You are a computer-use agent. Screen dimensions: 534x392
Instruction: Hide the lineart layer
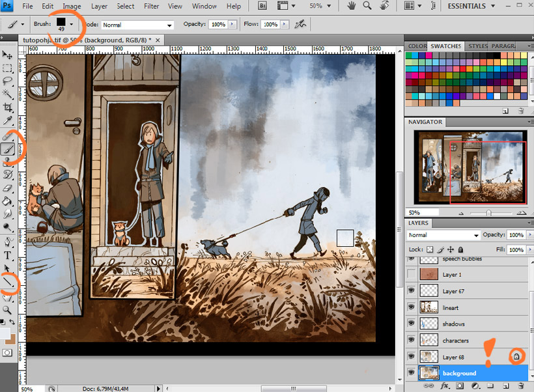411,307
